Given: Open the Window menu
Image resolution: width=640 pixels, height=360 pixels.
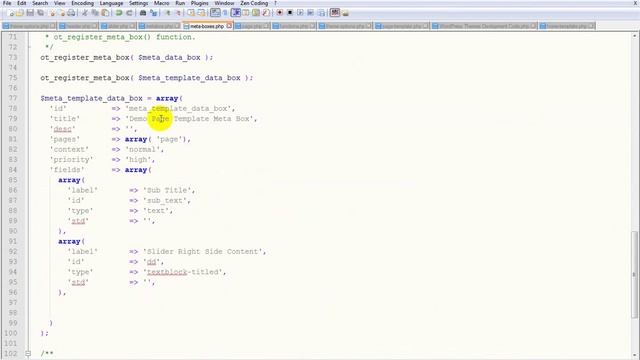Looking at the screenshot, I should [x=224, y=3].
